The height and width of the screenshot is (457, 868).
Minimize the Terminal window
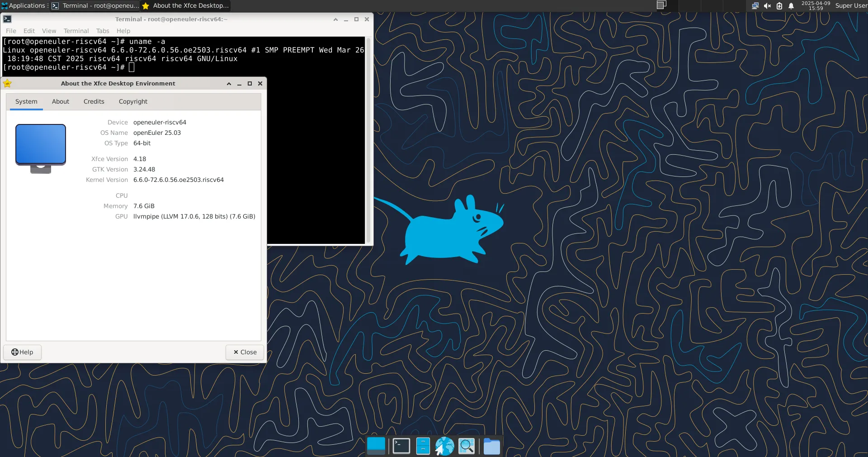[x=346, y=19]
